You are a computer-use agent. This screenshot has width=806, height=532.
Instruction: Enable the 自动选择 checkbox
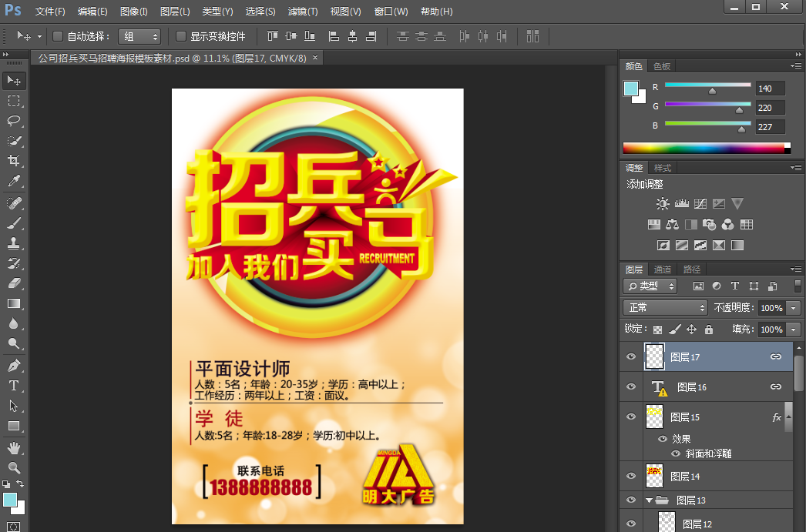tap(58, 36)
